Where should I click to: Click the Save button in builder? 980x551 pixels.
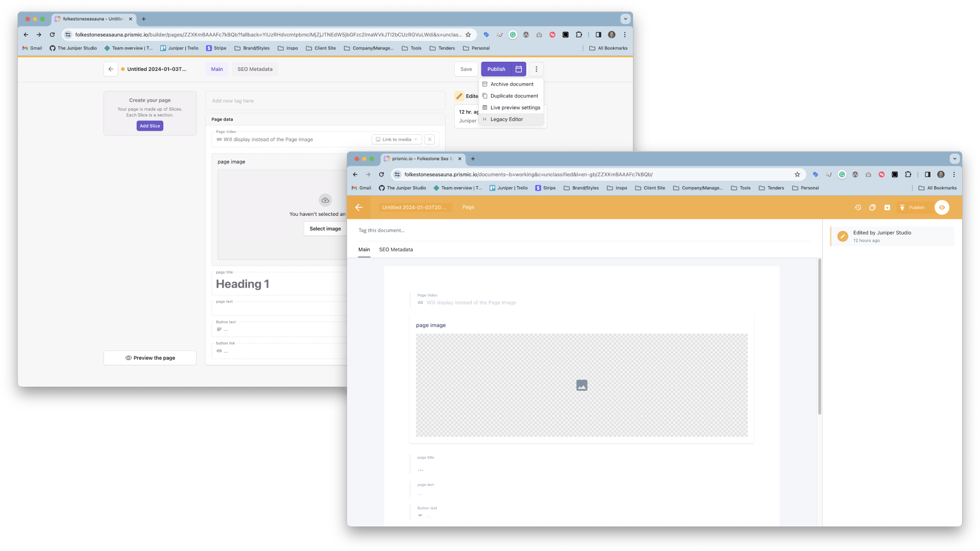tap(467, 69)
